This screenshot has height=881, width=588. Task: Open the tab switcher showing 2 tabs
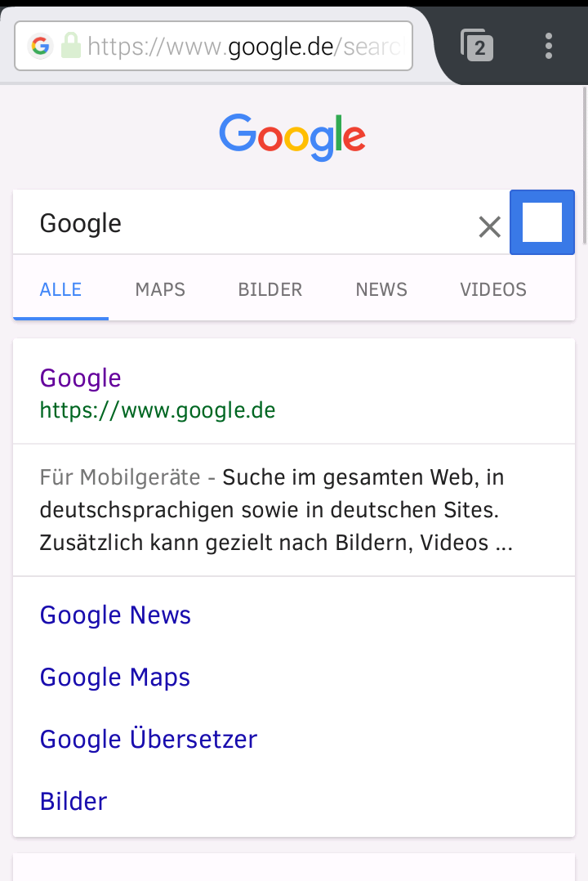pos(477,46)
